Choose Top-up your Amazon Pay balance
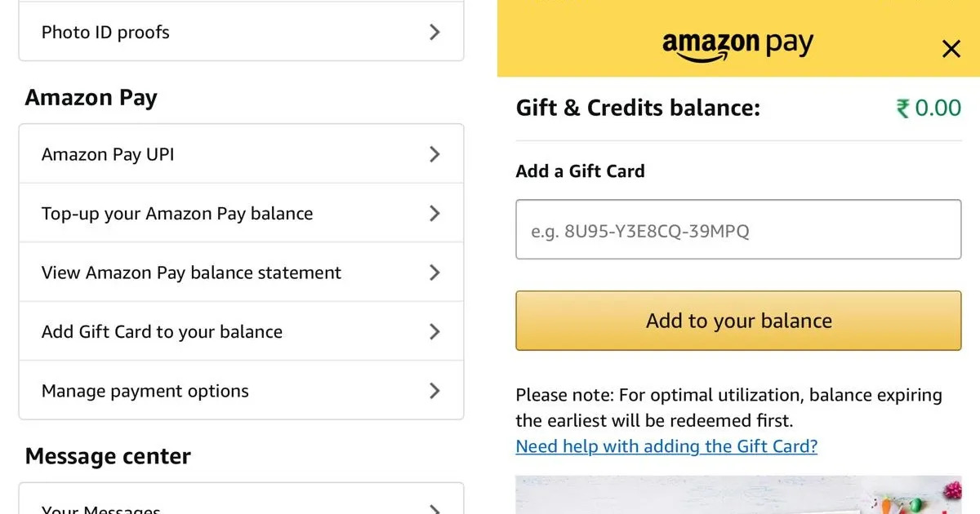Image resolution: width=980 pixels, height=514 pixels. click(x=177, y=214)
